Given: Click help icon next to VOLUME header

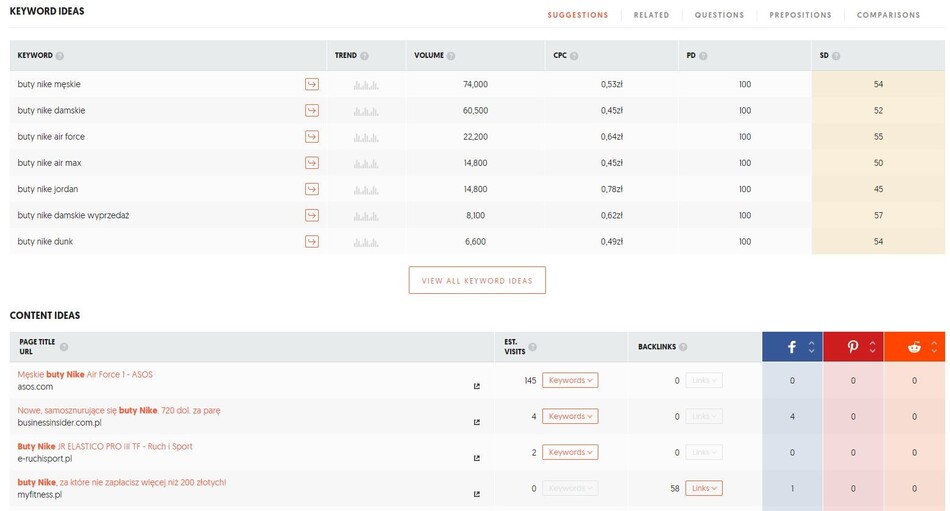Looking at the screenshot, I should (451, 56).
